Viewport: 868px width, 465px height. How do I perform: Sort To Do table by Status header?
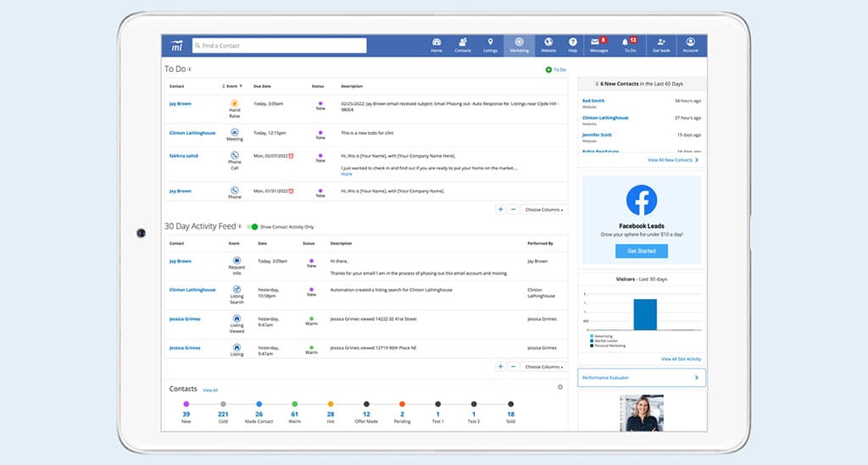(x=318, y=86)
